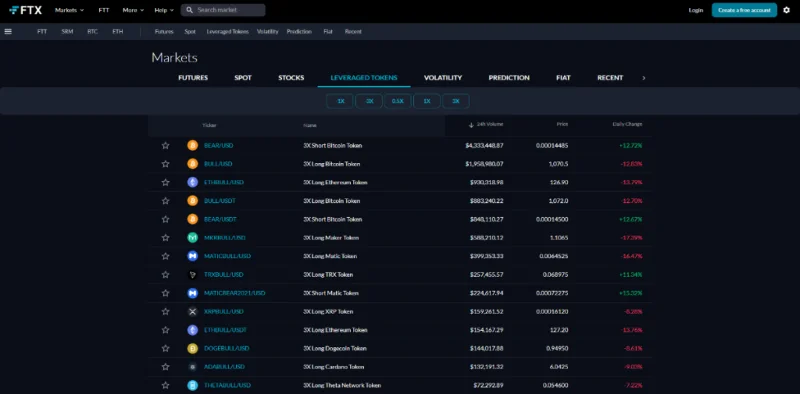Star the XRPBULL/USD row
The image size is (800, 394).
(165, 311)
